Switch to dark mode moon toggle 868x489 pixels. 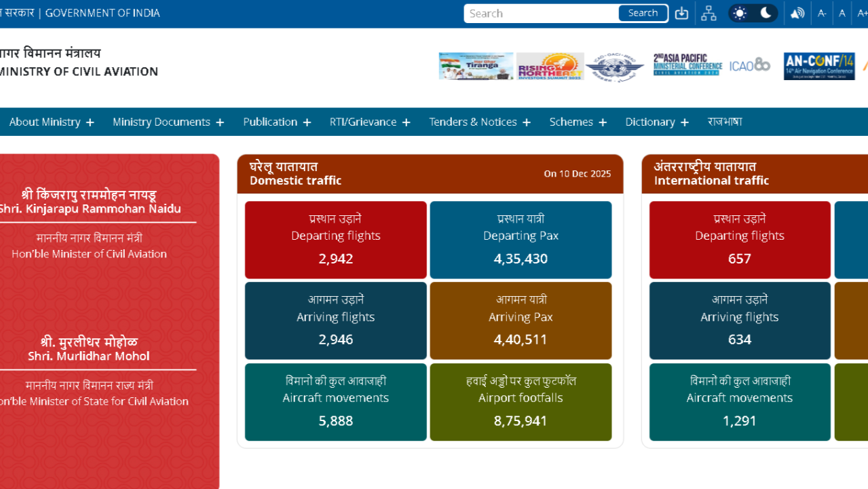766,14
